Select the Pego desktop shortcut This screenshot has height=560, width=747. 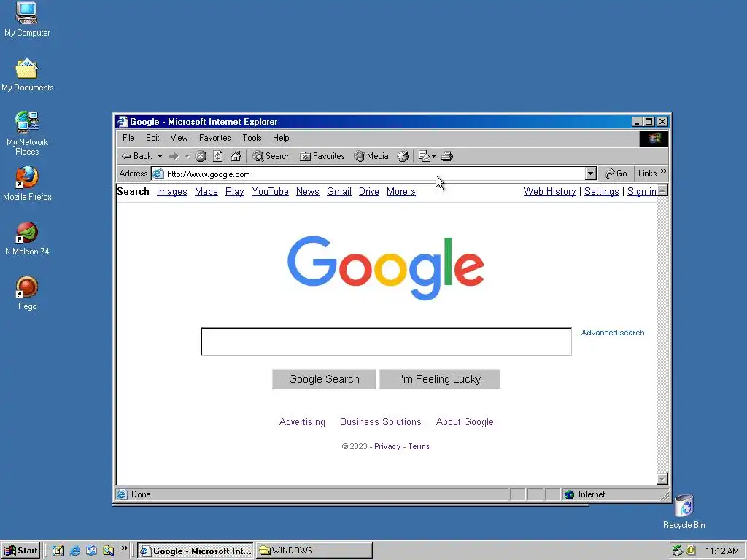point(27,293)
